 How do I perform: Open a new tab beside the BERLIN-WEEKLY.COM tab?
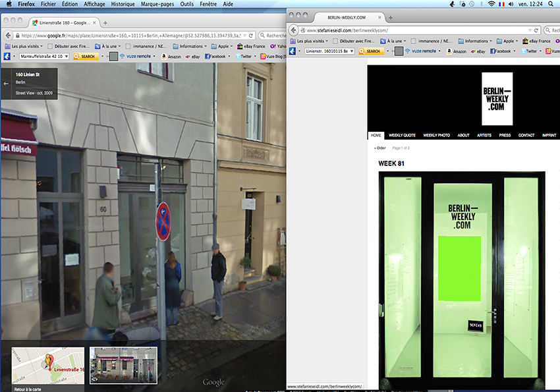coord(391,18)
